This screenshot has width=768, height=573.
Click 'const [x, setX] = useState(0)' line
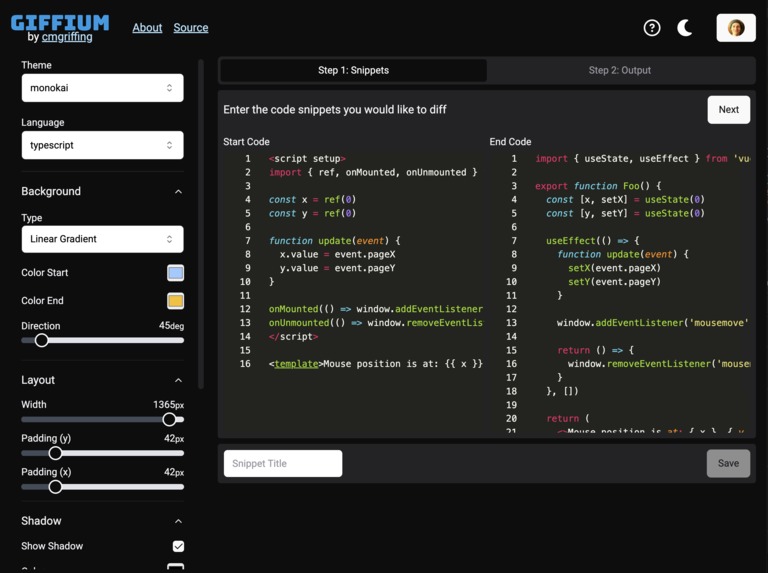625,200
